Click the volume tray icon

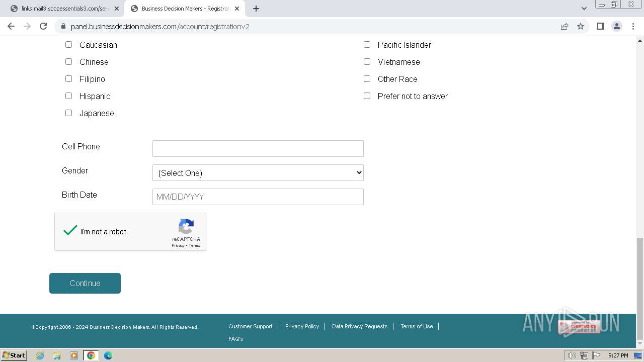point(572,355)
